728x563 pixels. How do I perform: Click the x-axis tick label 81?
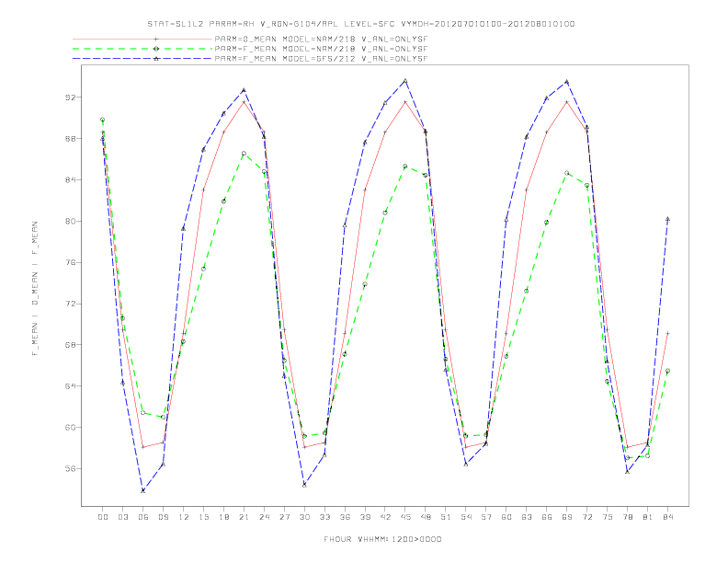(648, 517)
